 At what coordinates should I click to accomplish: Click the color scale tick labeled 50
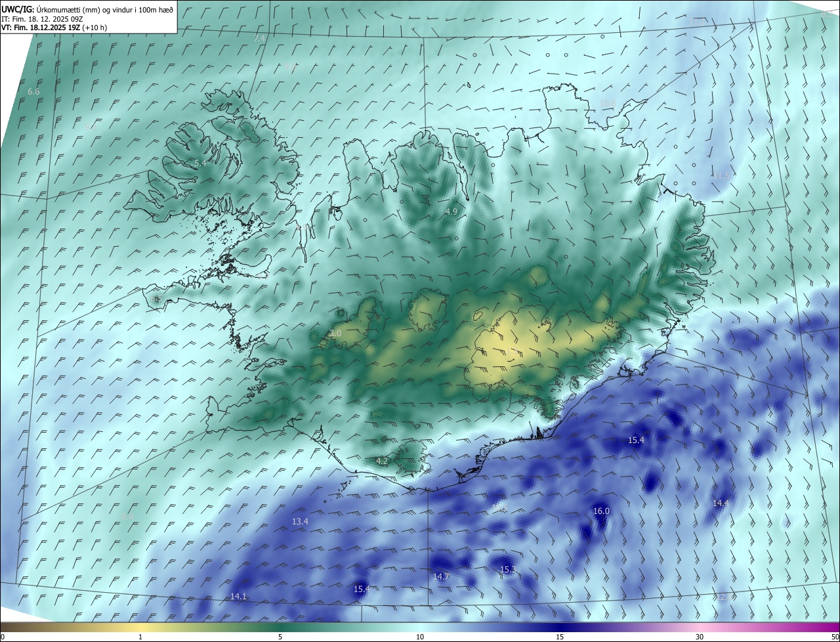tap(834, 637)
